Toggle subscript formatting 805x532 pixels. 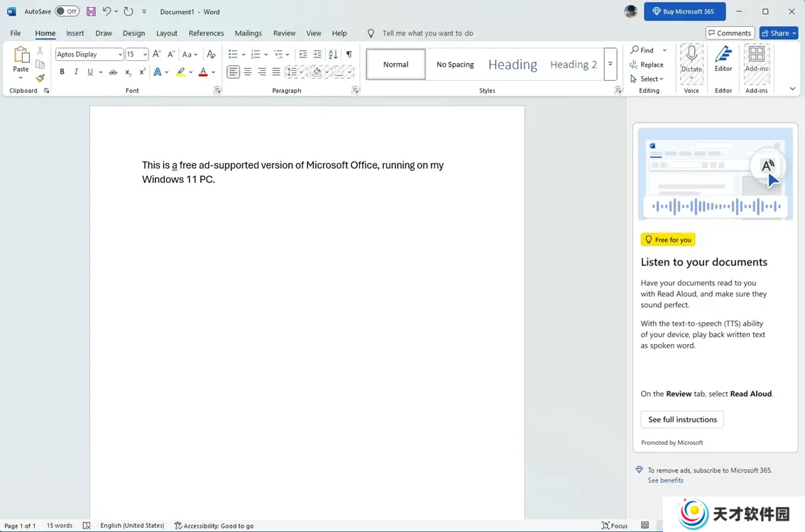click(x=128, y=72)
